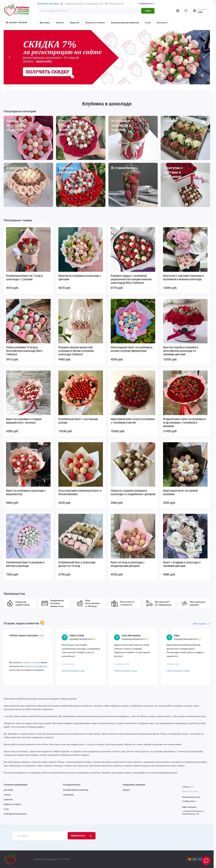Expand the phone number dropdown

[146, 4]
